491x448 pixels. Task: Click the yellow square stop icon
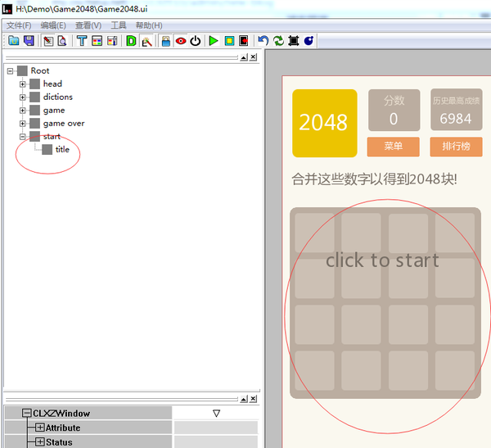(229, 41)
